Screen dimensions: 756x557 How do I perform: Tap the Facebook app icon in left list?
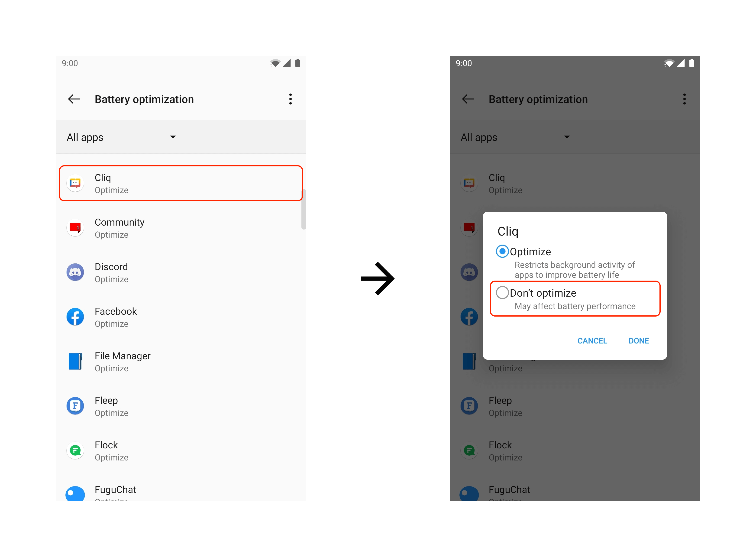point(75,317)
